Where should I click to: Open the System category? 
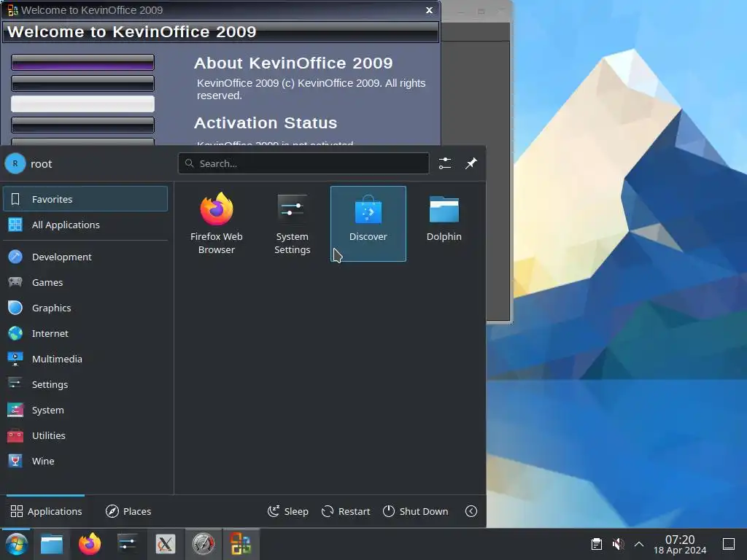point(85,410)
